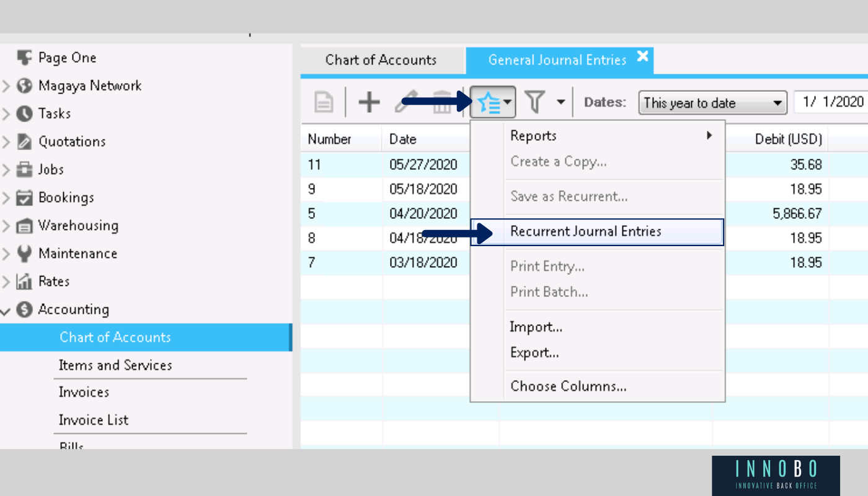Expand the Tasks tree node
The width and height of the screenshot is (868, 496).
coord(6,114)
